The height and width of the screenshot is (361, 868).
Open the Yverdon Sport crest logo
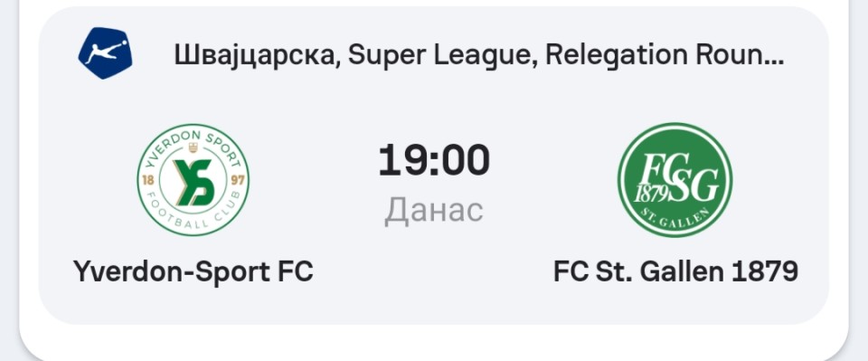(193, 180)
